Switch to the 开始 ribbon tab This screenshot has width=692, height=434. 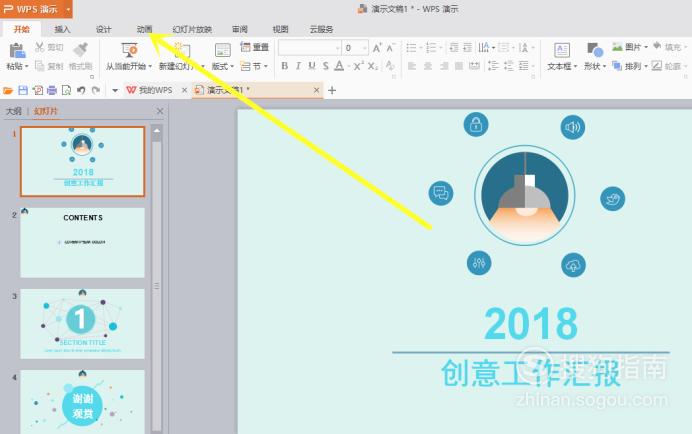22,29
